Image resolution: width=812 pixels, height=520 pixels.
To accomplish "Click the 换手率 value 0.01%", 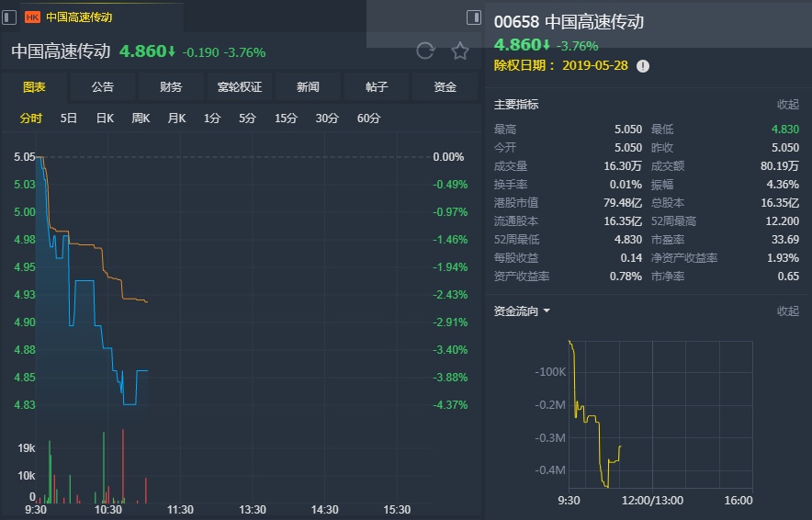I will pyautogui.click(x=626, y=185).
